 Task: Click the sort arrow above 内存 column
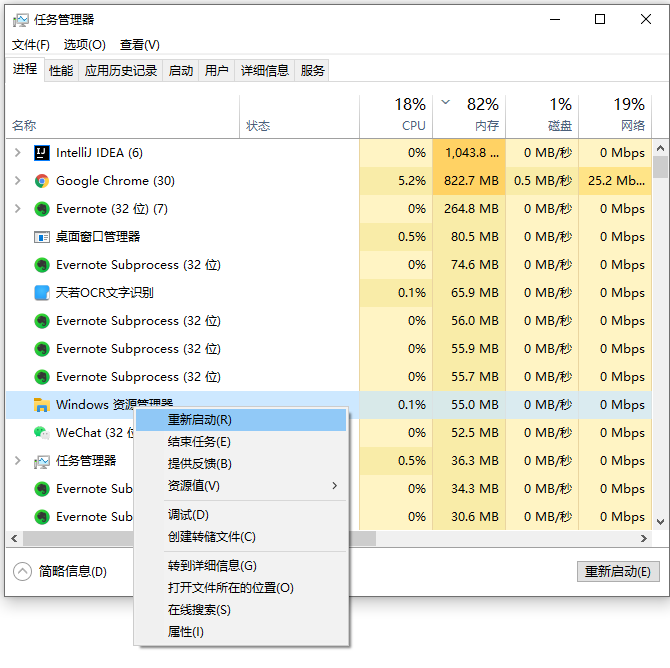coord(445,102)
